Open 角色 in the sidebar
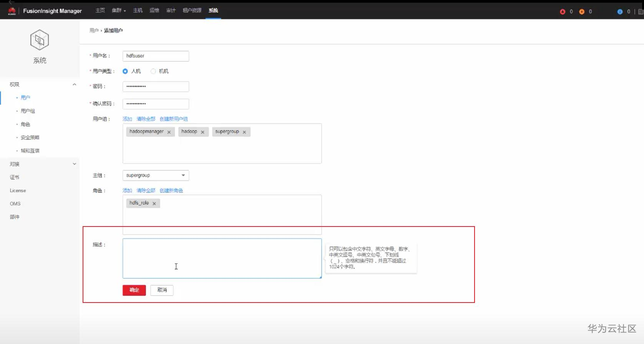 25,124
